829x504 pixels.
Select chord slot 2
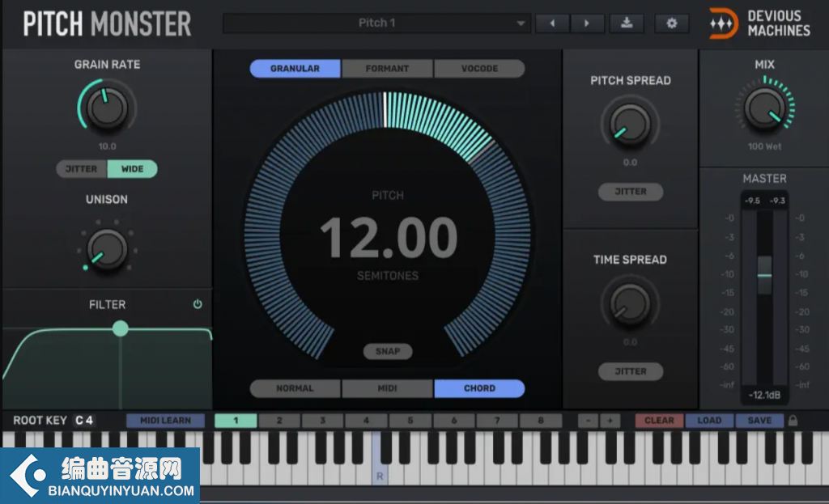tap(279, 421)
